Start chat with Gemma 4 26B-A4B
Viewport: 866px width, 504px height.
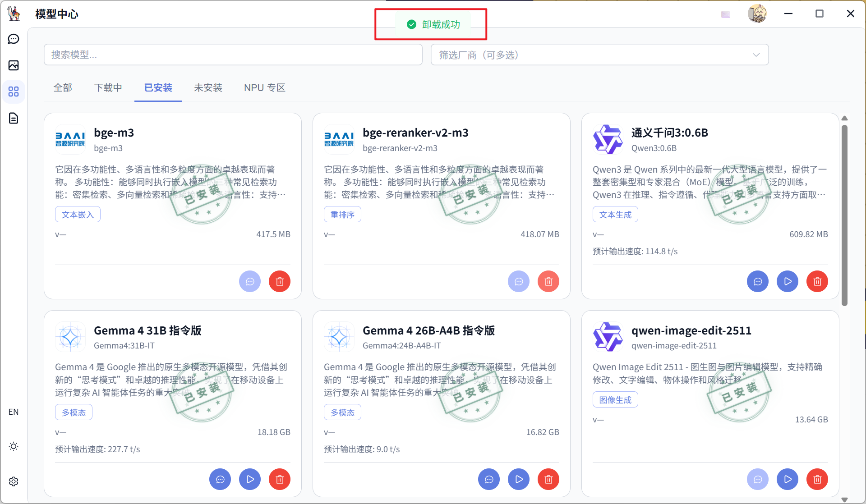489,479
